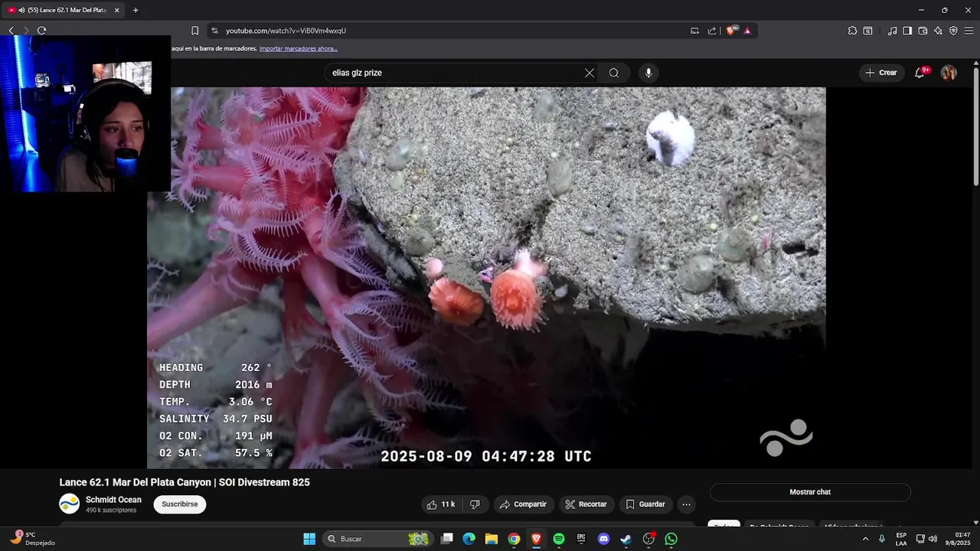Like the video with thumbs up 11 k
The width and height of the screenshot is (980, 551).
[441, 504]
